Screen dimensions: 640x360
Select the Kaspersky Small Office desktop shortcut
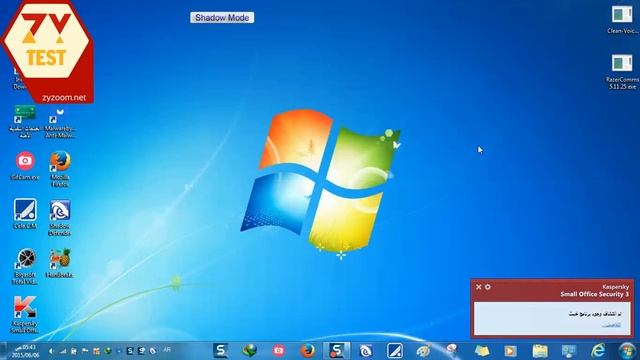[x=25, y=315]
